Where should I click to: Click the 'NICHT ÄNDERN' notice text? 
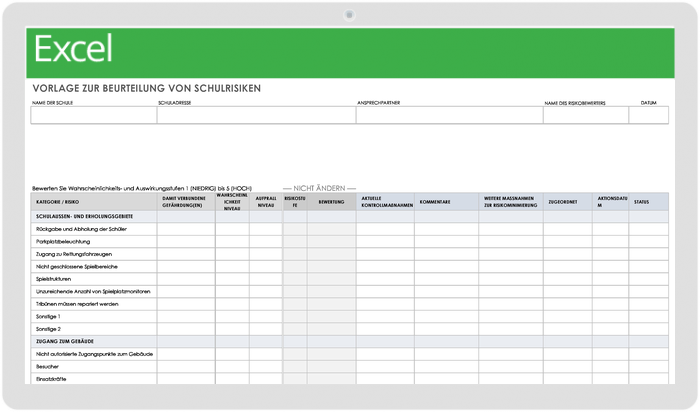pos(319,188)
